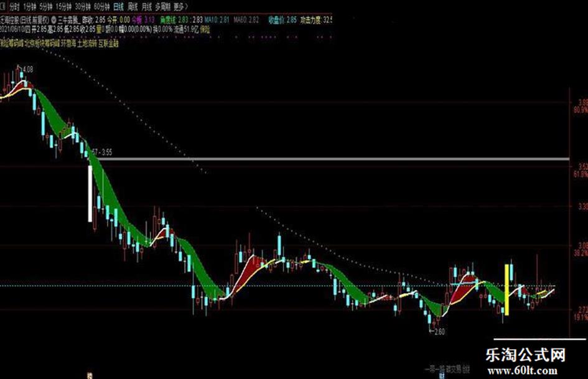Click the MA60: 2.82 indicator value

246,19
